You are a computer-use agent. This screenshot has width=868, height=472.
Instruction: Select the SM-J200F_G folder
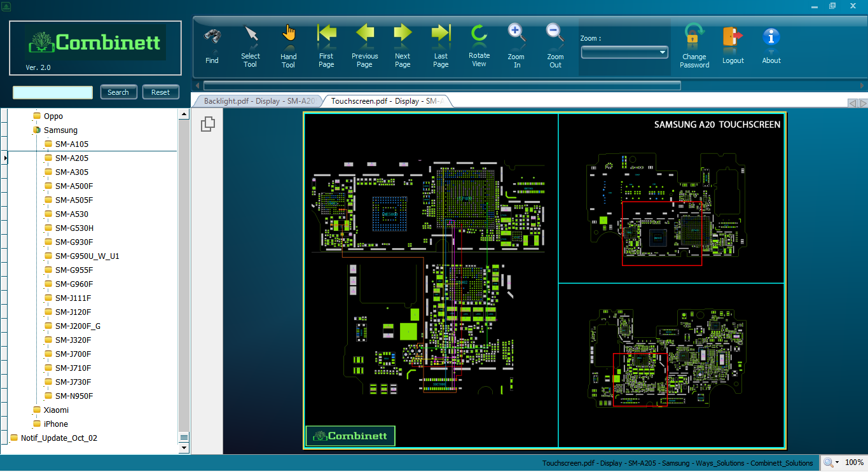coord(78,326)
